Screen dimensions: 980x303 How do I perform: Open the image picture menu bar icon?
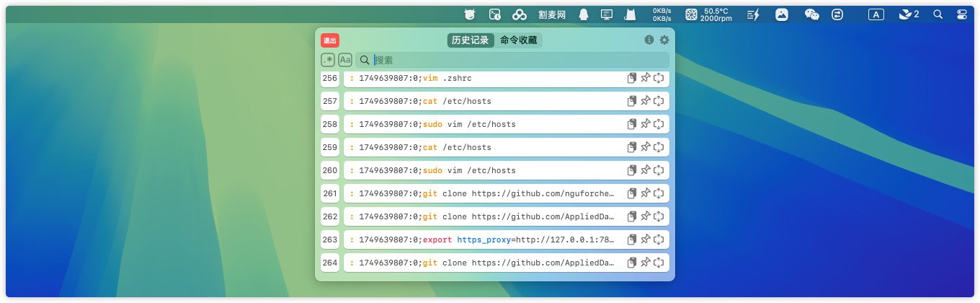click(x=782, y=14)
